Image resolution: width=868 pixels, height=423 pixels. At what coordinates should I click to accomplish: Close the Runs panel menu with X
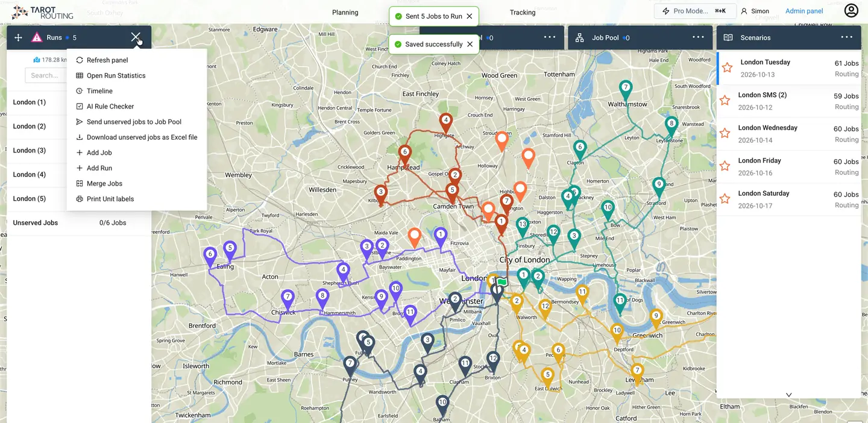pos(136,37)
